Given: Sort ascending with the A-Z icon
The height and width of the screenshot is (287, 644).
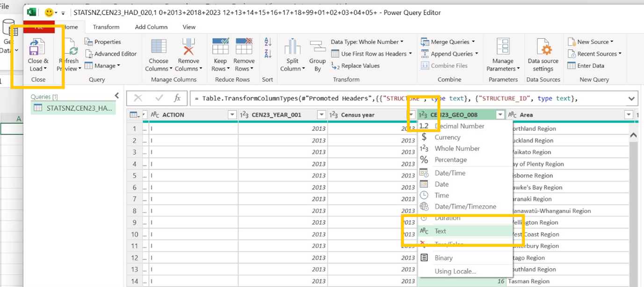Looking at the screenshot, I should (x=268, y=42).
